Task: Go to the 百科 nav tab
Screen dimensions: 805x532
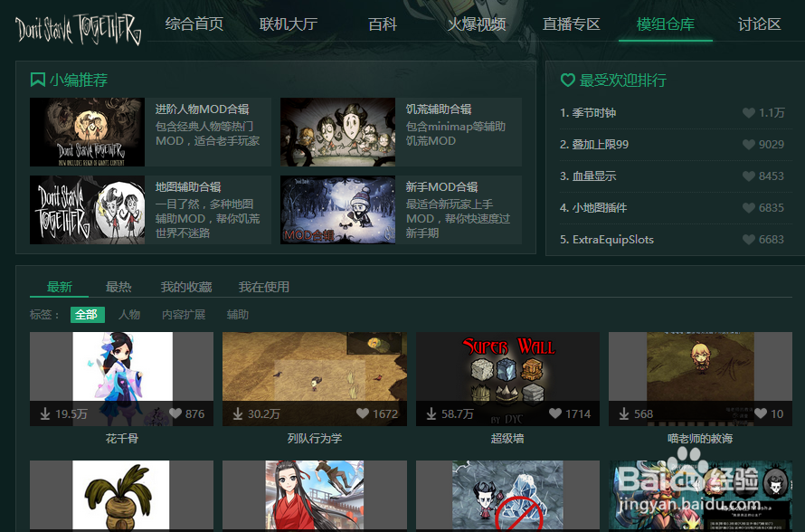Action: (x=383, y=24)
